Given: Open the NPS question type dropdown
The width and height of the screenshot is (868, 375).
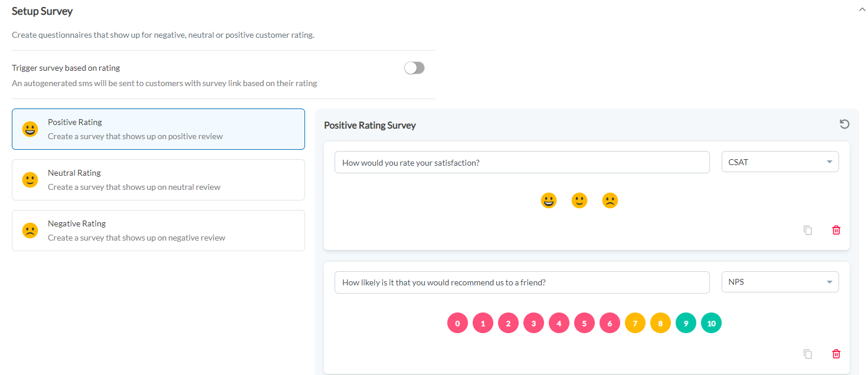Looking at the screenshot, I should pos(780,282).
